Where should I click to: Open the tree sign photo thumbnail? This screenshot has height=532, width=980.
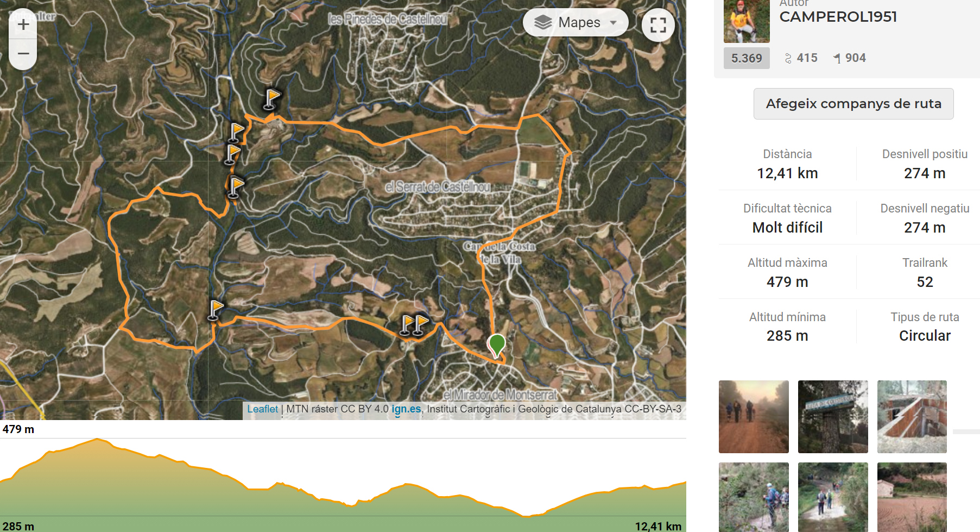point(833,417)
